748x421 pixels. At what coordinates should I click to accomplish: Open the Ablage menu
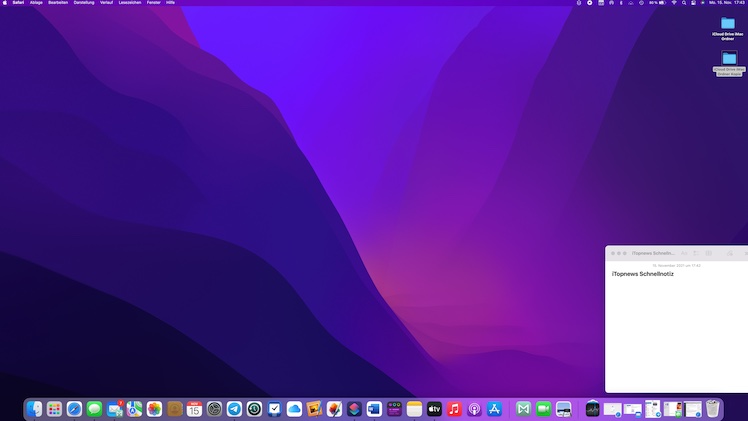[x=36, y=3]
